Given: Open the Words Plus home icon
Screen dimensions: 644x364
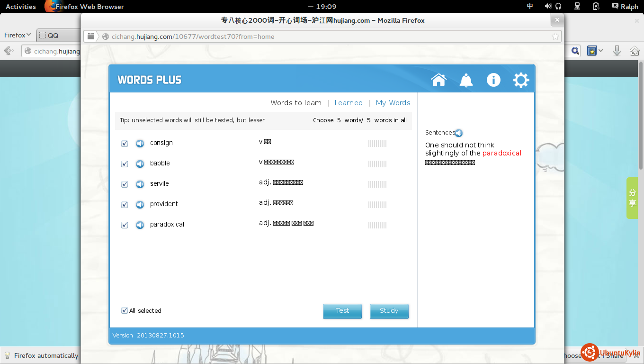Looking at the screenshot, I should point(438,80).
